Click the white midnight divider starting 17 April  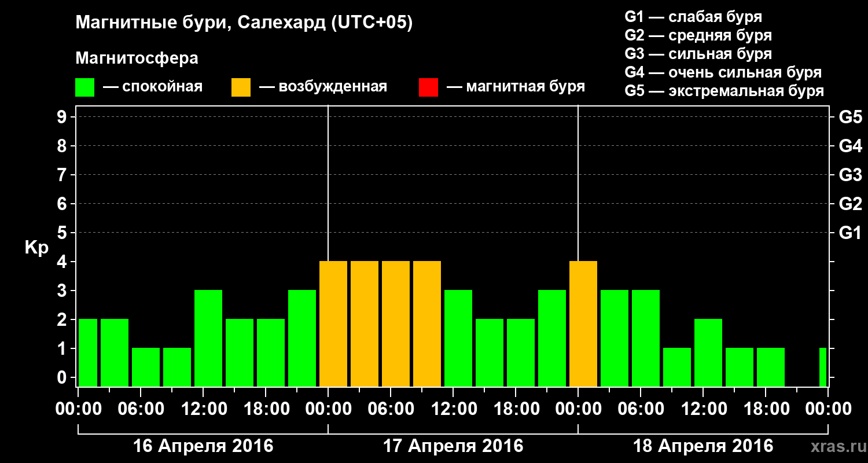point(328,183)
